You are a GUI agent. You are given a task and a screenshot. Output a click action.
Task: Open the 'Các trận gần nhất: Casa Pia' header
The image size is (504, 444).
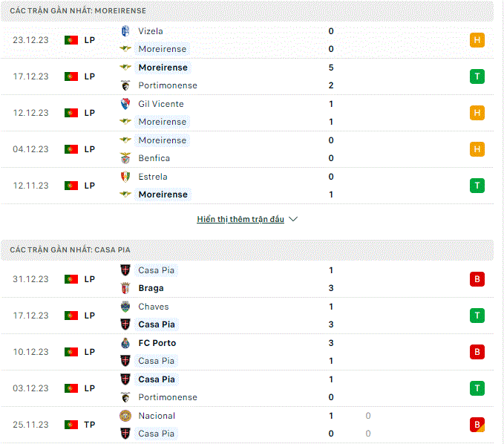point(70,249)
